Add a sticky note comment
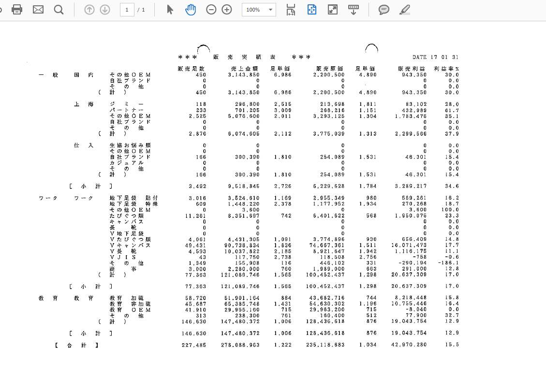546x392 pixels. (x=384, y=10)
